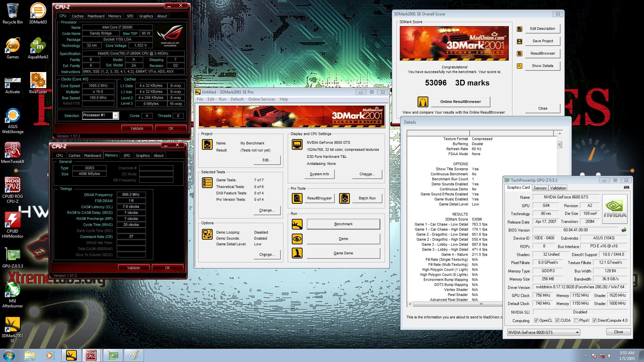Toggle the CUDA checkbox in GPU-Z
644x362 pixels.
pyautogui.click(x=557, y=320)
